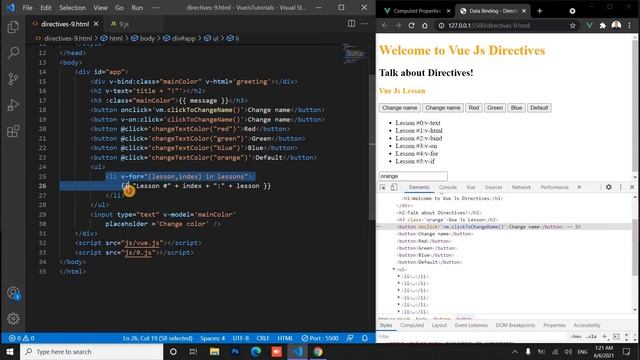640x360 pixels.
Task: Go back in the Chrome browser
Action: click(384, 25)
